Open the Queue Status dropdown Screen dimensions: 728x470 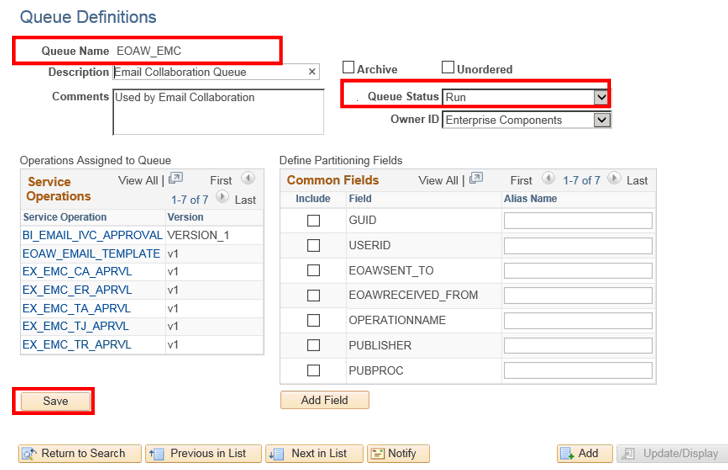click(601, 97)
